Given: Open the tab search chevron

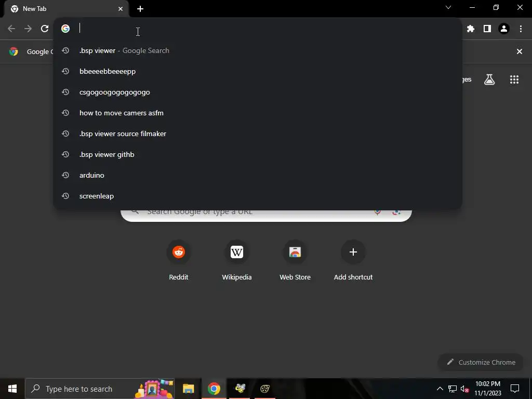Looking at the screenshot, I should [448, 7].
